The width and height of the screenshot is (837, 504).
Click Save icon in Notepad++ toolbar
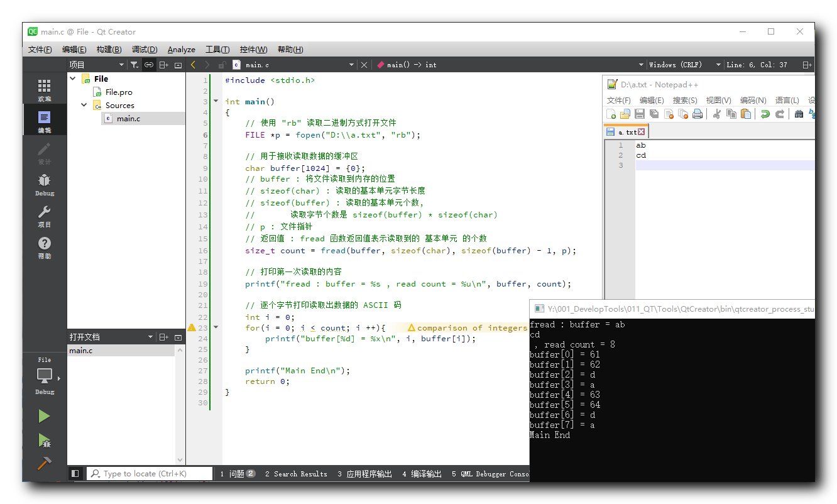pos(640,114)
